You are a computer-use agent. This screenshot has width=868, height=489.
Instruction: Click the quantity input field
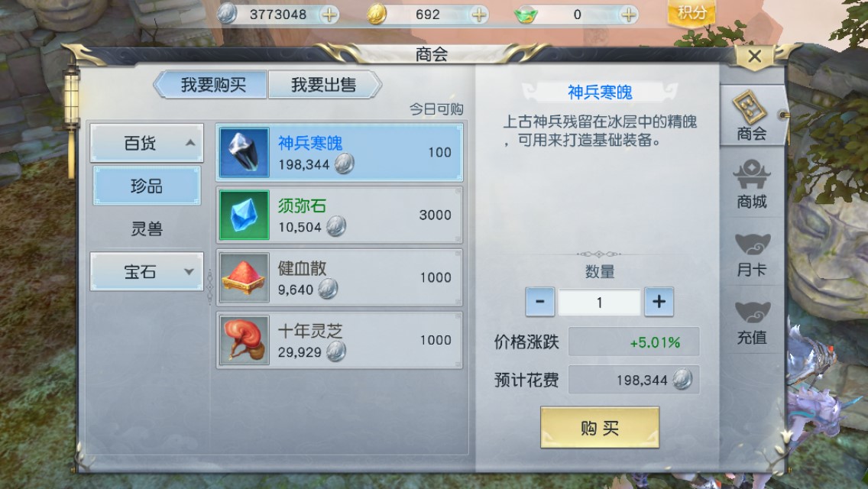(x=599, y=303)
